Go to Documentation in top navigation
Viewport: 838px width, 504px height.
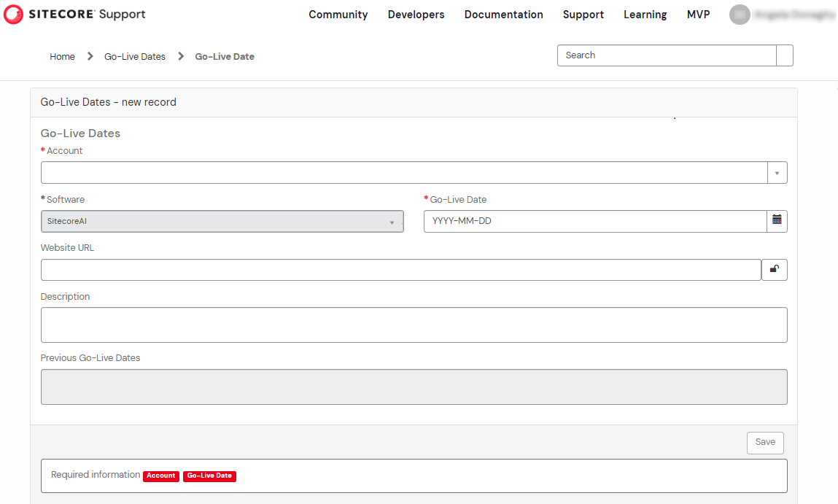tap(503, 15)
